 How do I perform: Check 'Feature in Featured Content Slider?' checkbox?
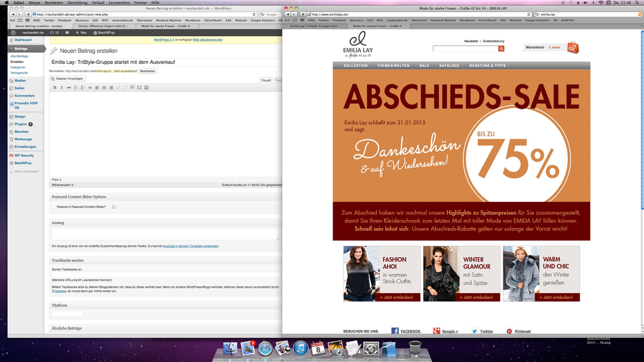[114, 207]
